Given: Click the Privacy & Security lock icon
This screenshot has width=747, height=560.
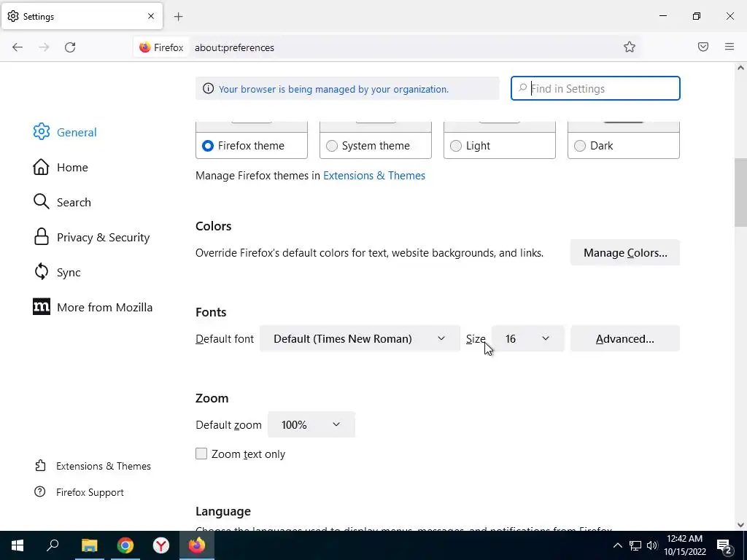Looking at the screenshot, I should click(x=41, y=237).
